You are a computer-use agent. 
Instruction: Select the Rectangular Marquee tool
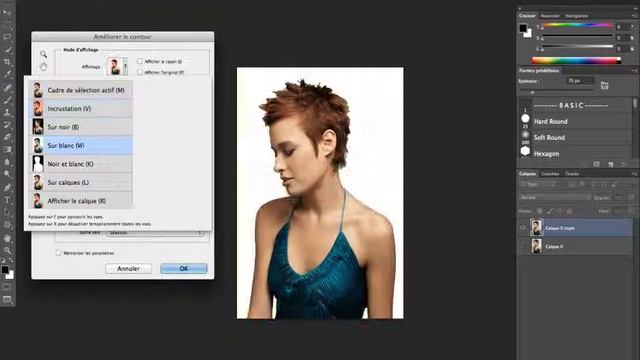coord(7,25)
